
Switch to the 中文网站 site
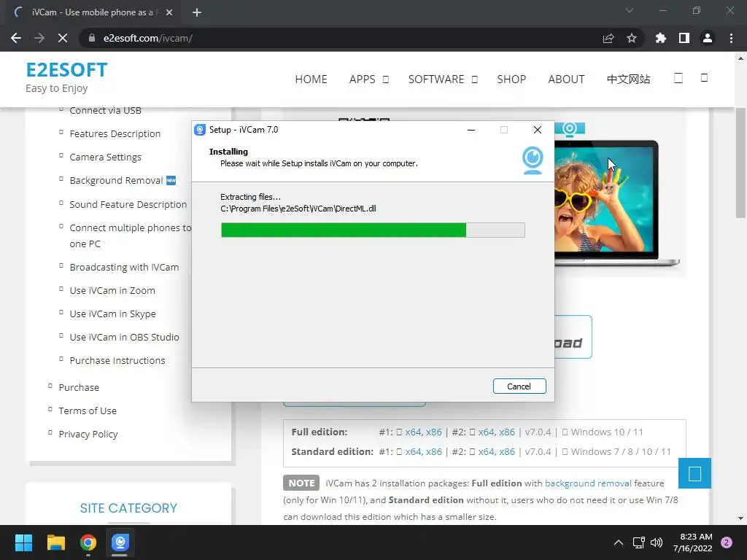[x=628, y=79]
